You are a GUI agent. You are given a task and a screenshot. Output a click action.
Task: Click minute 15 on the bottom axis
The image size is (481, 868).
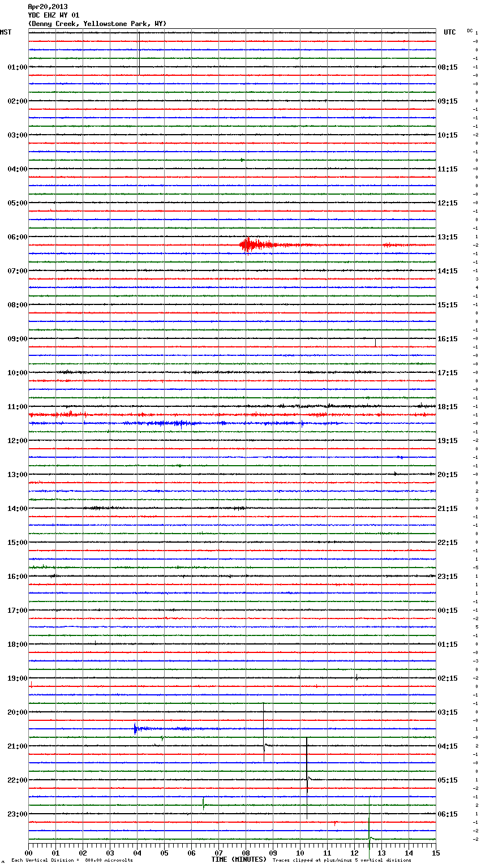point(436,853)
